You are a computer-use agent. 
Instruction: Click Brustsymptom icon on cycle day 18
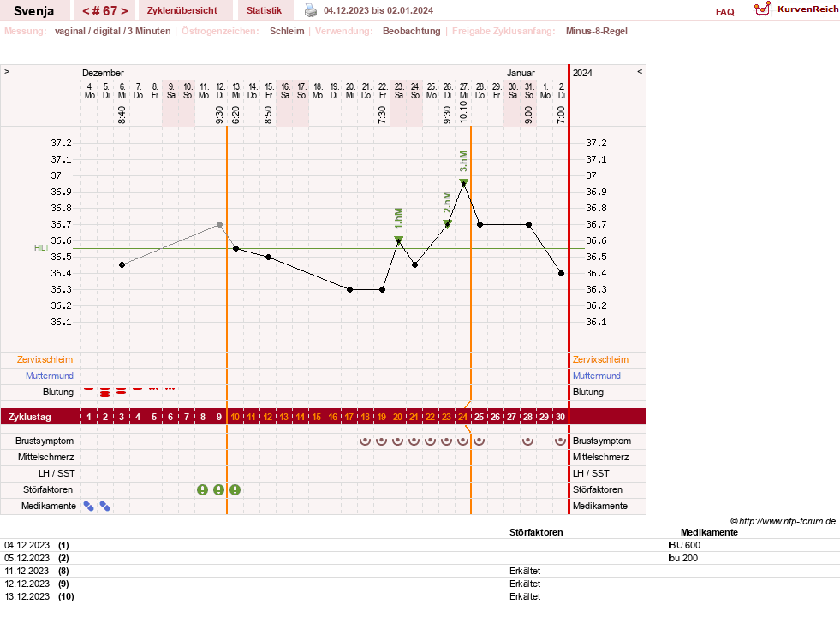[x=366, y=441]
